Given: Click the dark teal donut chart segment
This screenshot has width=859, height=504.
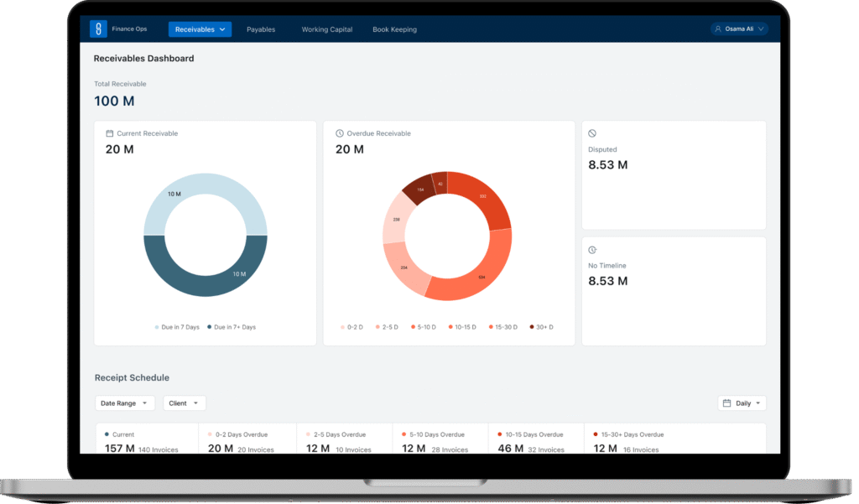Looking at the screenshot, I should click(x=206, y=277).
